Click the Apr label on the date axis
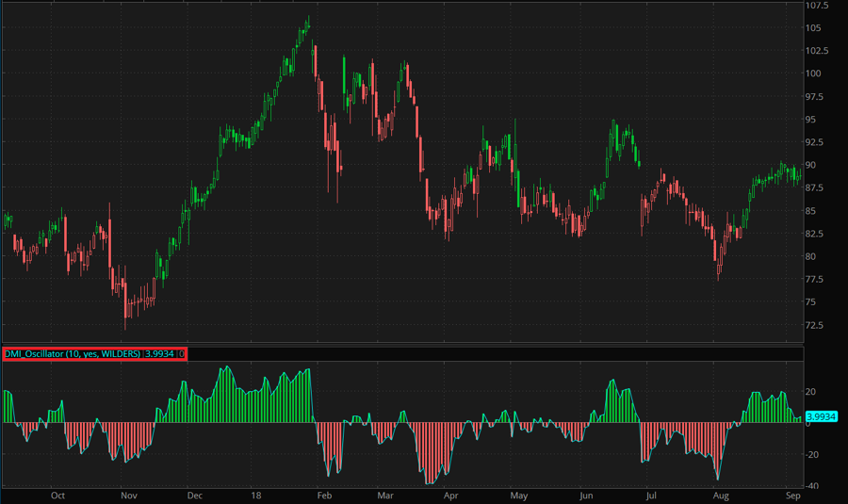 pyautogui.click(x=450, y=494)
